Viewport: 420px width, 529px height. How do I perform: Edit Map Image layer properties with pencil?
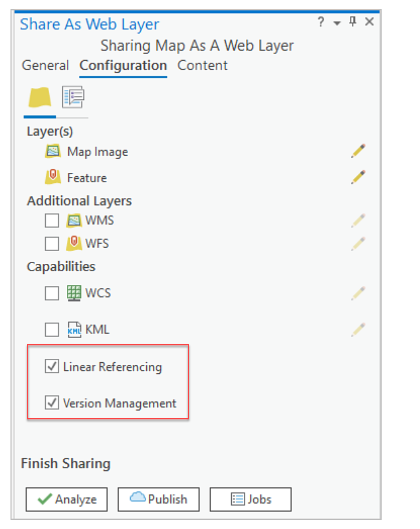click(x=358, y=151)
